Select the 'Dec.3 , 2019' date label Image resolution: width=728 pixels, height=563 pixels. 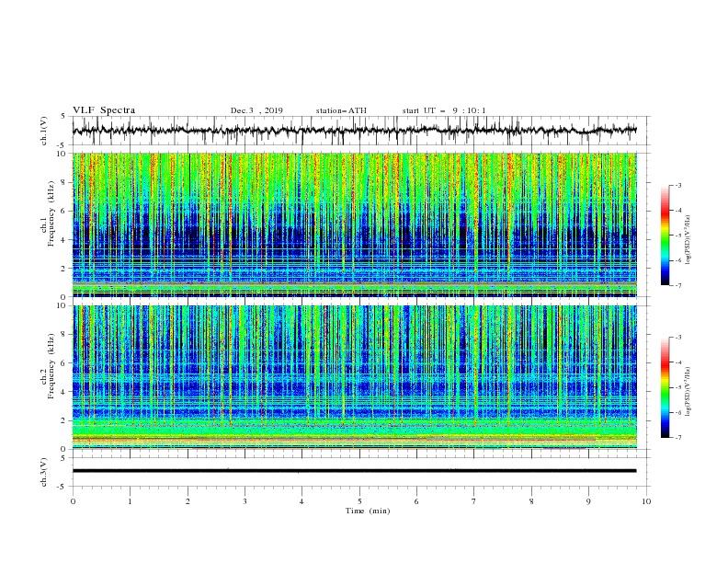pyautogui.click(x=256, y=110)
